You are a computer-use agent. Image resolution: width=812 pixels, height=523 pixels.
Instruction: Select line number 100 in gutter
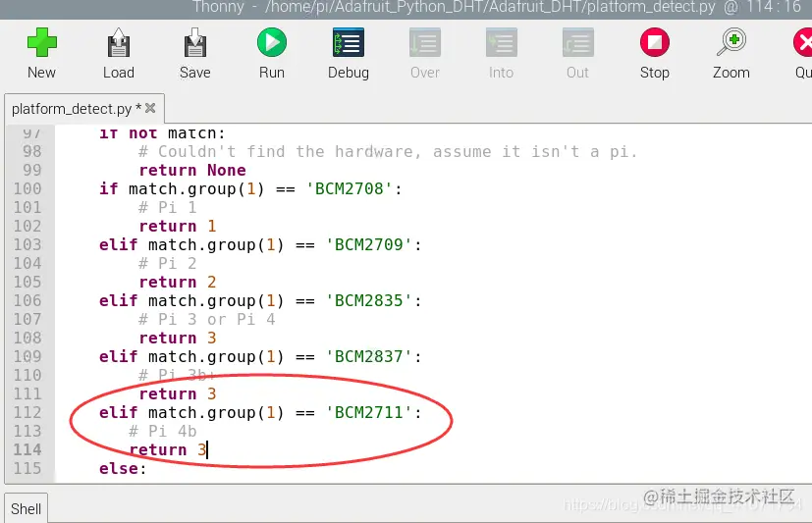(27, 188)
